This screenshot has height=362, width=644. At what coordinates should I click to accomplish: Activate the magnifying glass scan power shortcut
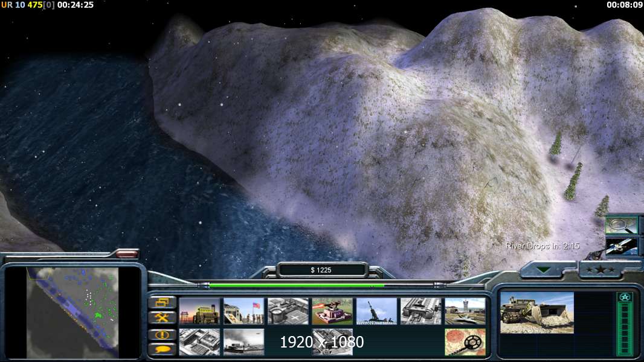pyautogui.click(x=622, y=226)
